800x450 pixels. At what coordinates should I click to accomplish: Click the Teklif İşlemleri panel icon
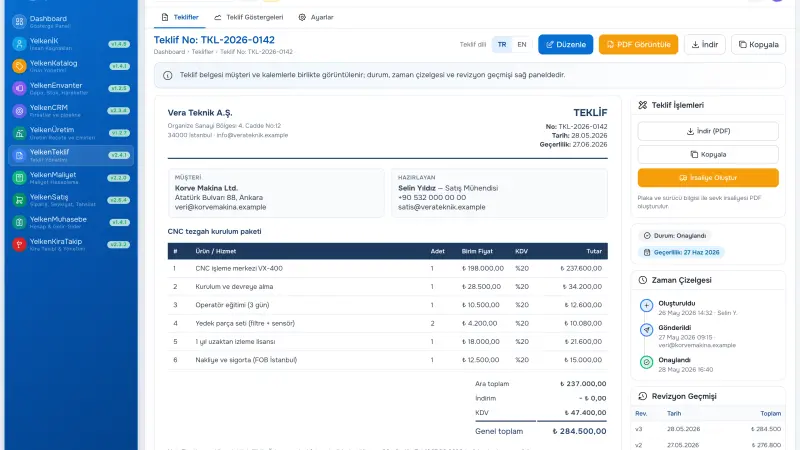642,105
